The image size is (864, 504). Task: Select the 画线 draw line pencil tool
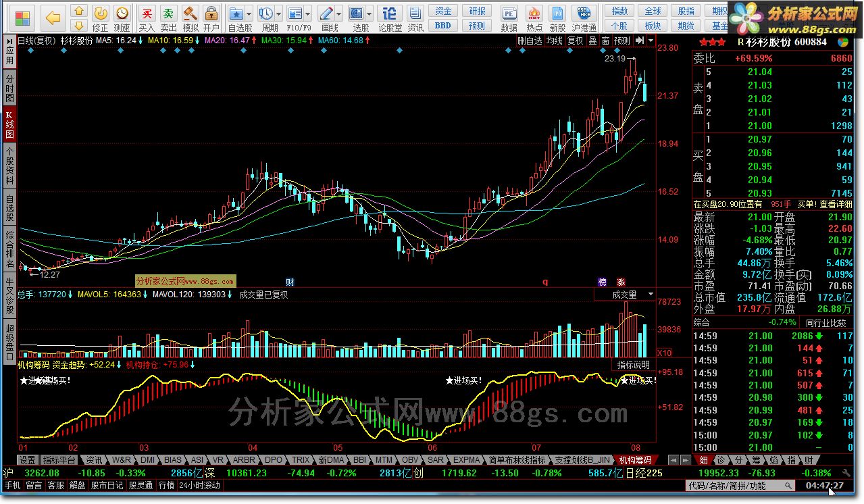tap(326, 14)
